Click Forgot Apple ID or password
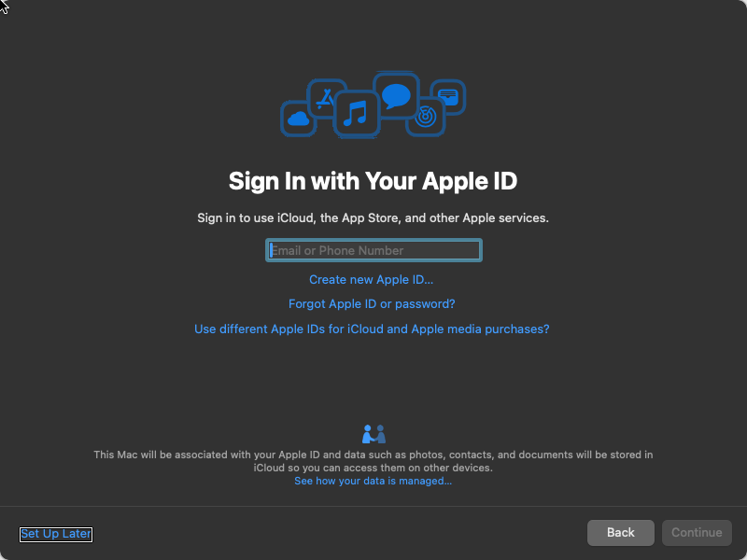747x560 pixels. pos(372,304)
